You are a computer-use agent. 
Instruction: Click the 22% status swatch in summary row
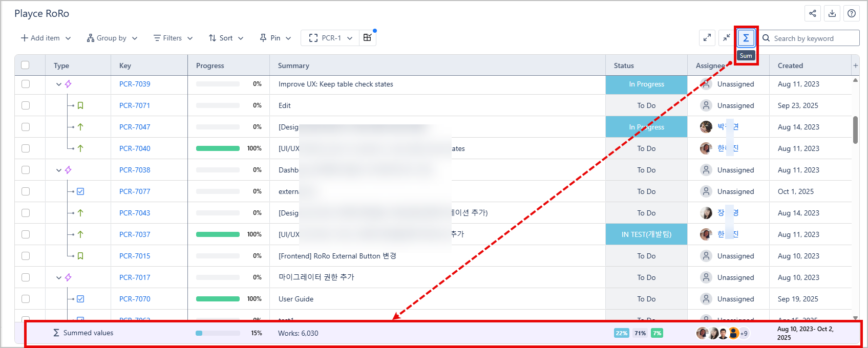tap(621, 333)
